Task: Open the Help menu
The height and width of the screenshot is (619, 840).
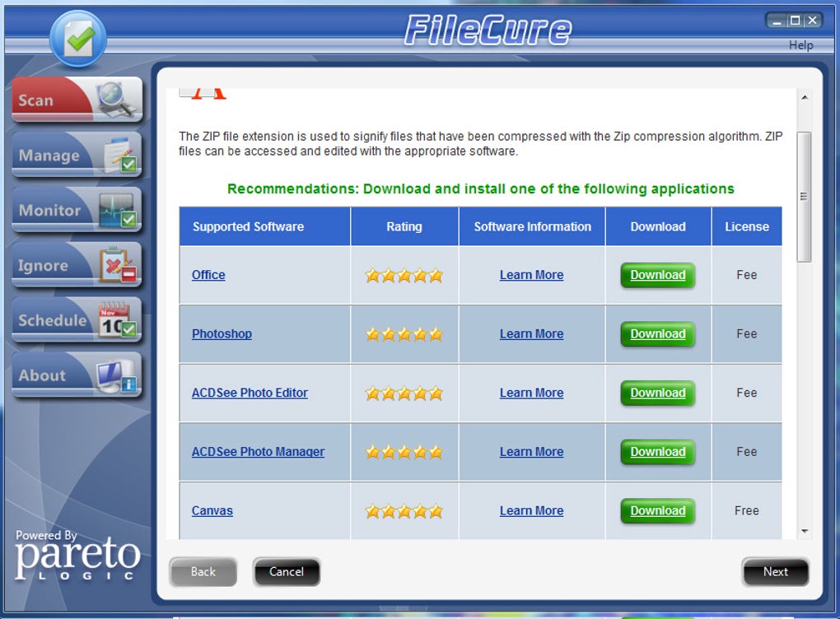Action: pos(801,45)
